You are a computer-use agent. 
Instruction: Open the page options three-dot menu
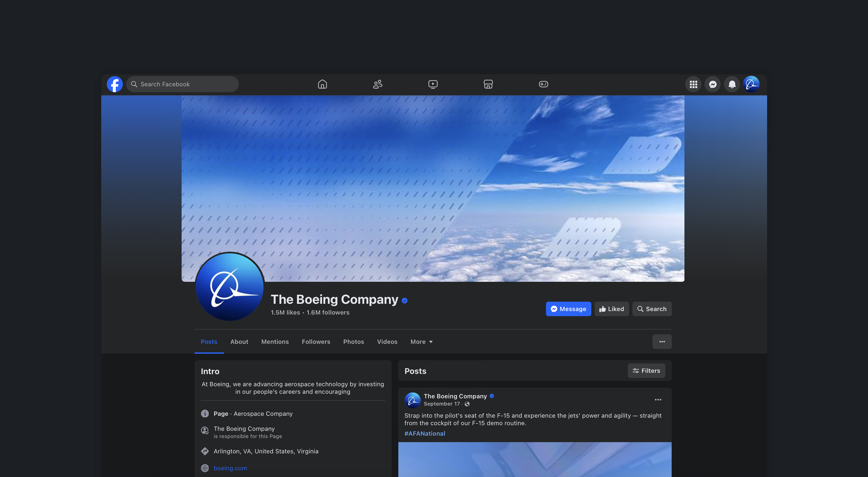pyautogui.click(x=662, y=341)
